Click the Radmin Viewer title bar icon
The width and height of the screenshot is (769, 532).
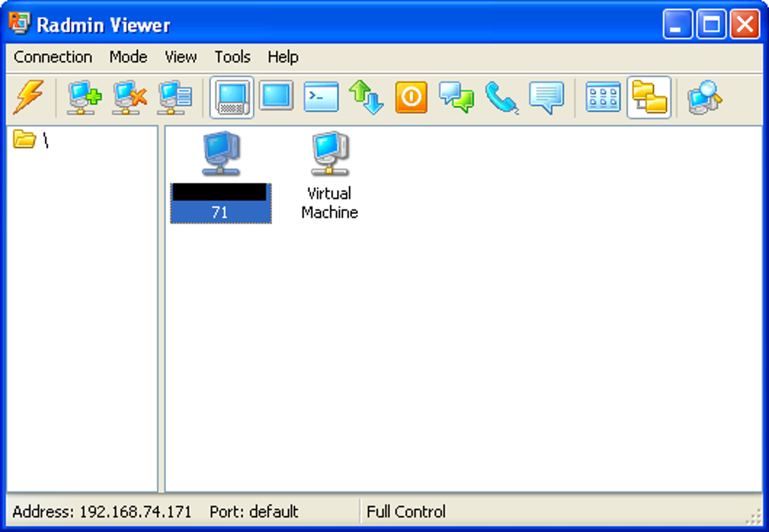20,23
